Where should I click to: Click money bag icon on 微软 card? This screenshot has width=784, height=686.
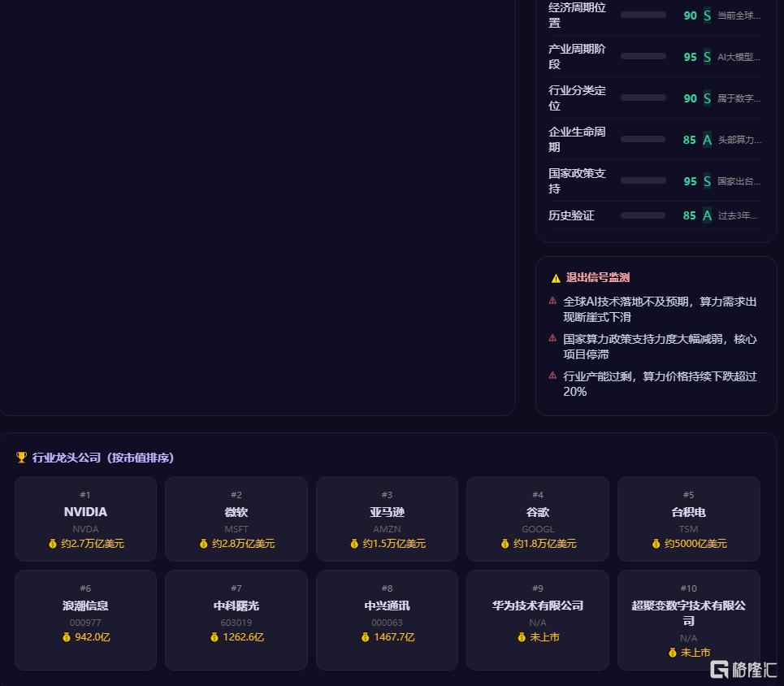pyautogui.click(x=203, y=544)
